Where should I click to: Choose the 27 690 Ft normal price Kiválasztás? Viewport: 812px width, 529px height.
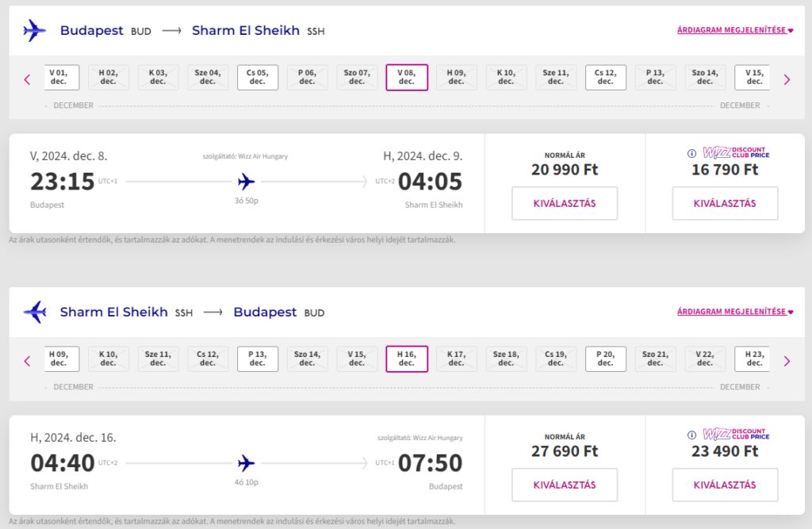click(x=565, y=485)
